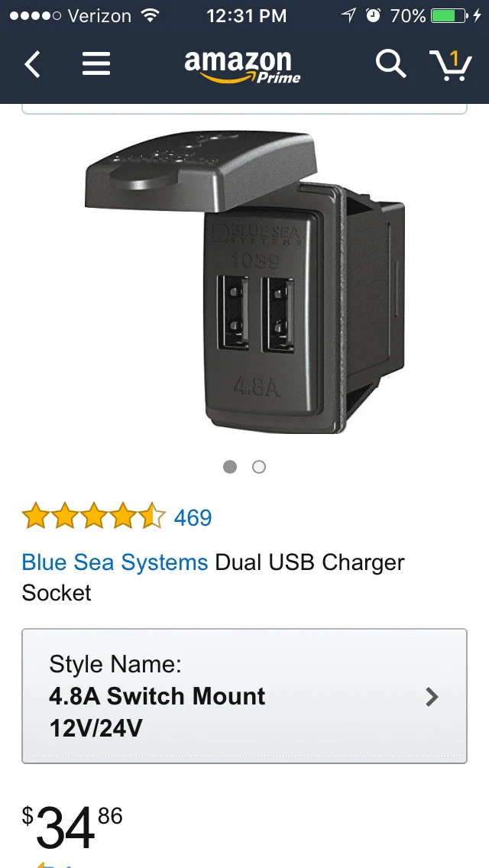This screenshot has height=868, width=489.
Task: Tap the battery indicator in status bar
Action: tap(449, 16)
